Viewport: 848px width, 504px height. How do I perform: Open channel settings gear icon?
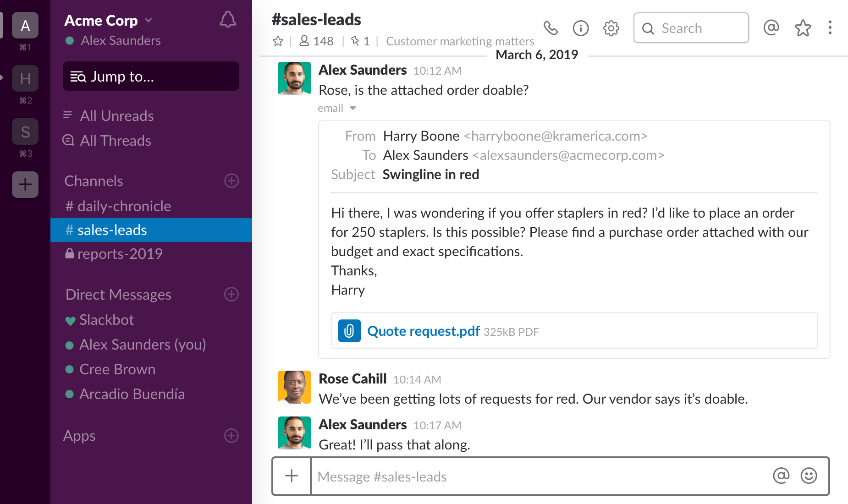coord(611,28)
